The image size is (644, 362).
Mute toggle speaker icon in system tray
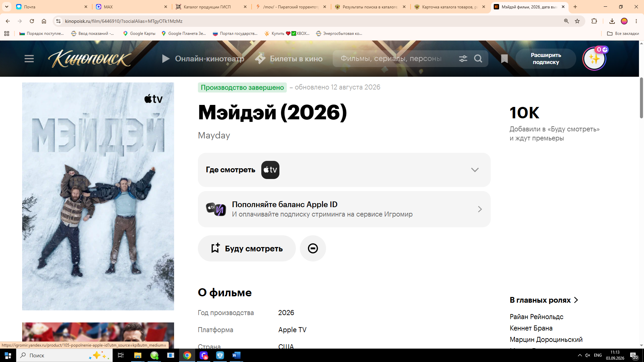pyautogui.click(x=587, y=355)
